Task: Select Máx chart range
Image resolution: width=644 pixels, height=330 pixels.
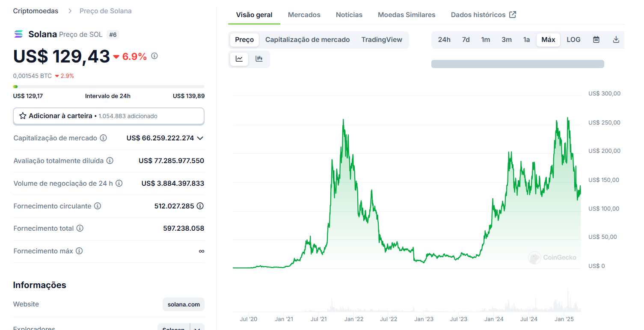Action: (x=548, y=40)
